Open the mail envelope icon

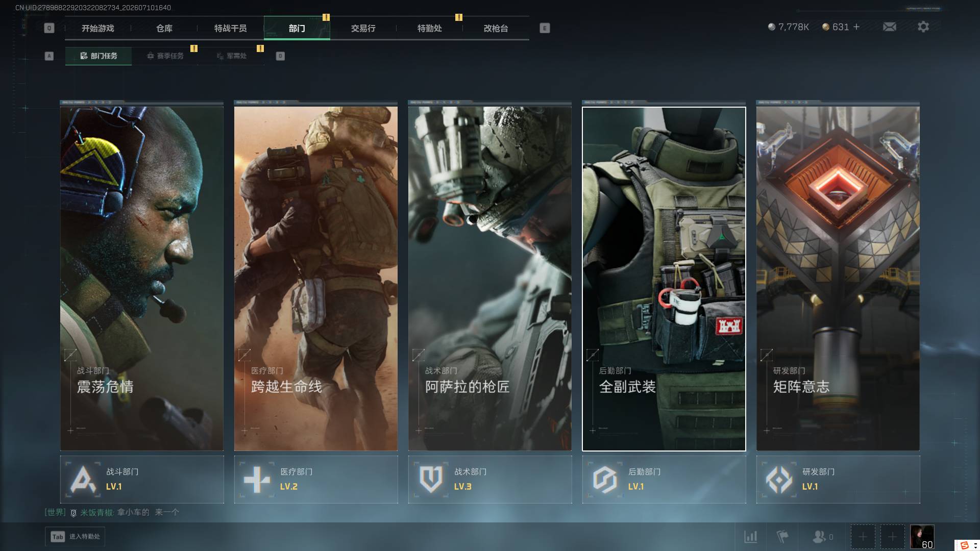890,27
